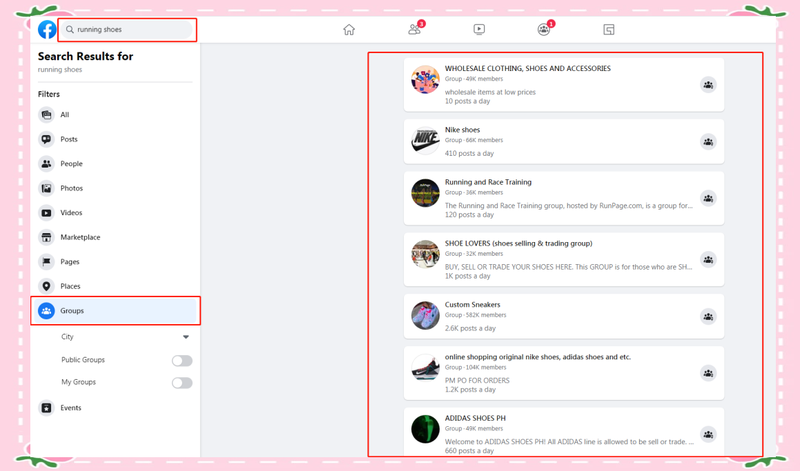Screen dimensions: 800x471
Task: Toggle the My Groups switch
Action: click(x=182, y=383)
